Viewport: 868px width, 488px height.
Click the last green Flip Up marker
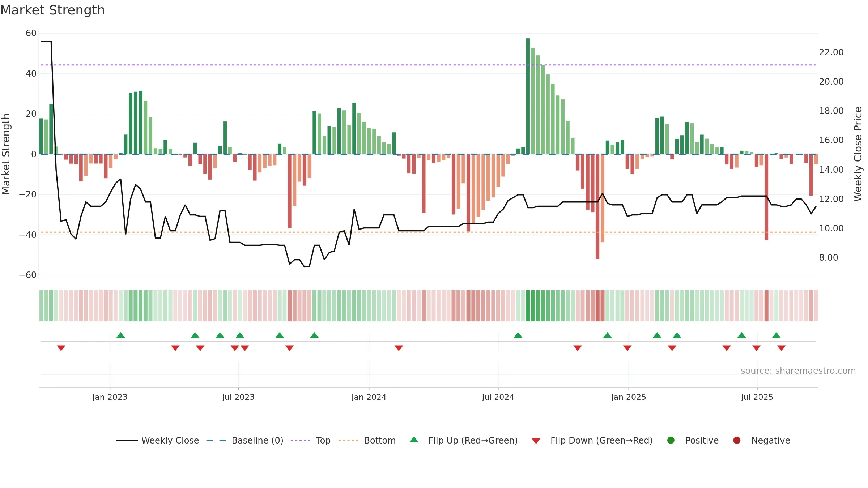[x=776, y=335]
